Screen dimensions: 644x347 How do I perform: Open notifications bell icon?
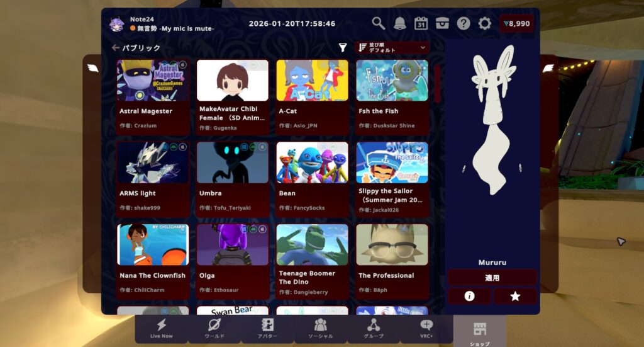[399, 23]
